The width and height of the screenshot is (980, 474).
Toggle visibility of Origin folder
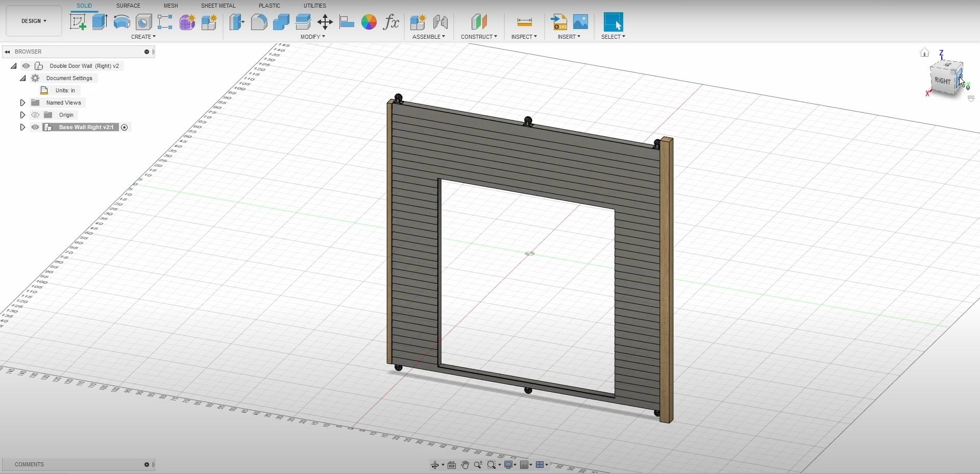click(x=35, y=115)
